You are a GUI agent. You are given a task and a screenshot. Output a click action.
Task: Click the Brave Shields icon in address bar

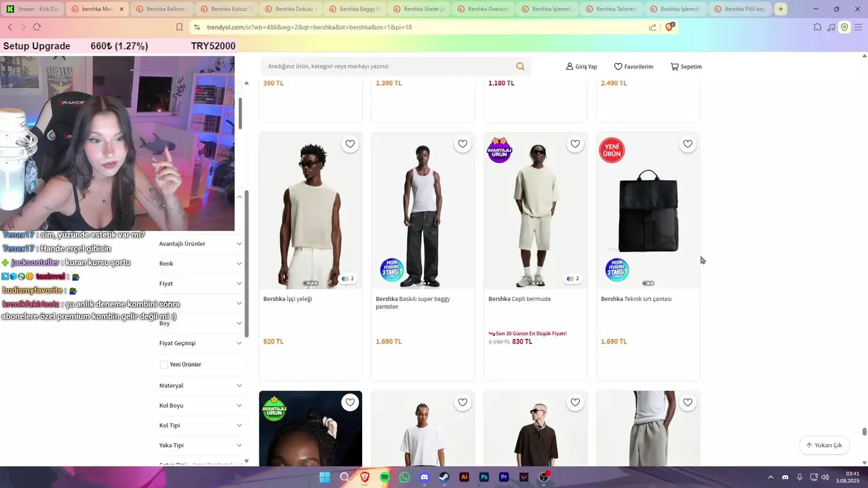669,27
